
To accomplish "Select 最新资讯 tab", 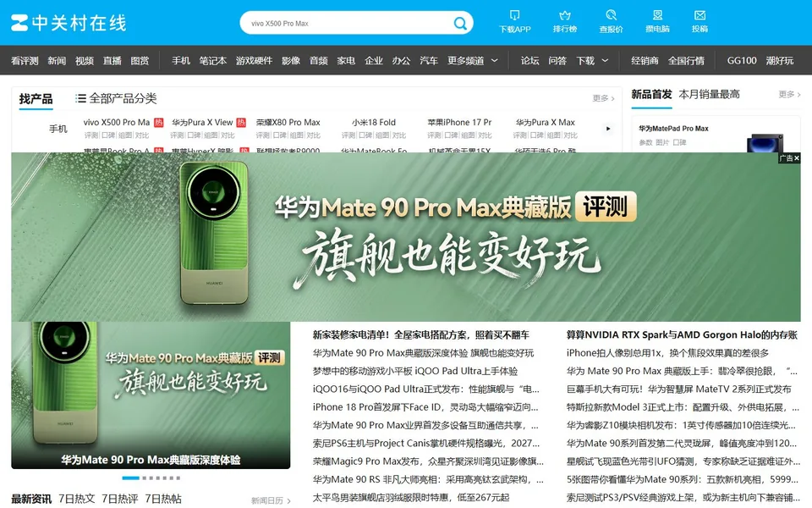I will click(x=31, y=499).
